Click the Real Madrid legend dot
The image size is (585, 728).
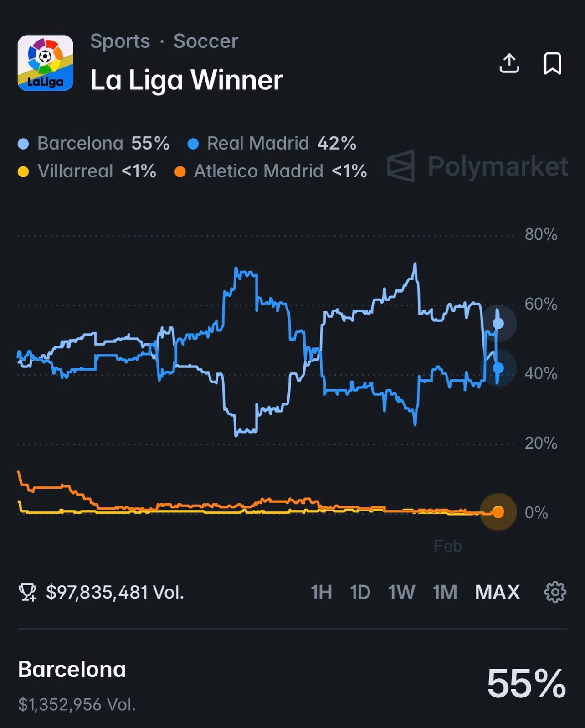(x=193, y=144)
